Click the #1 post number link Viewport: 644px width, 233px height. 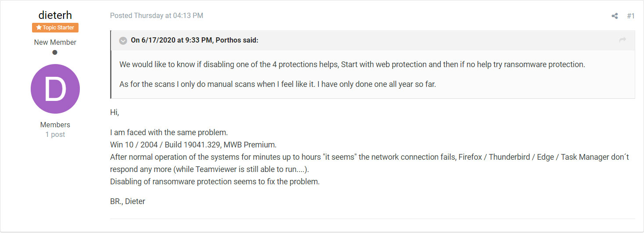(631, 16)
